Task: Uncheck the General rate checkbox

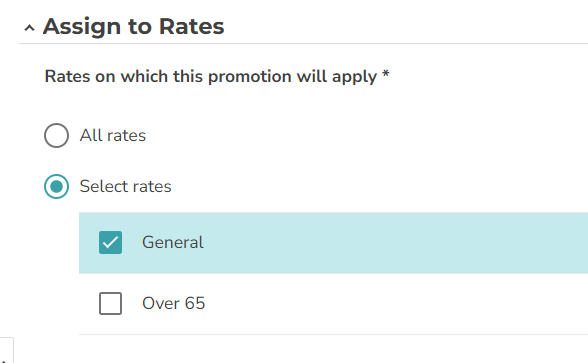Action: (x=110, y=243)
